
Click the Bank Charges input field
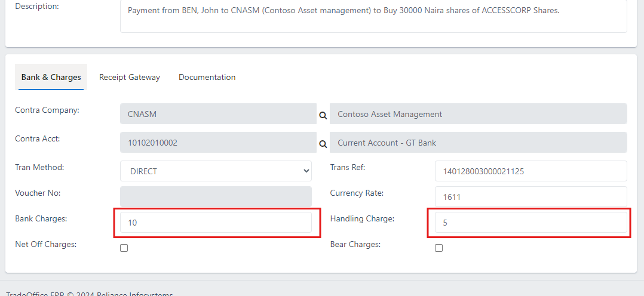(216, 223)
